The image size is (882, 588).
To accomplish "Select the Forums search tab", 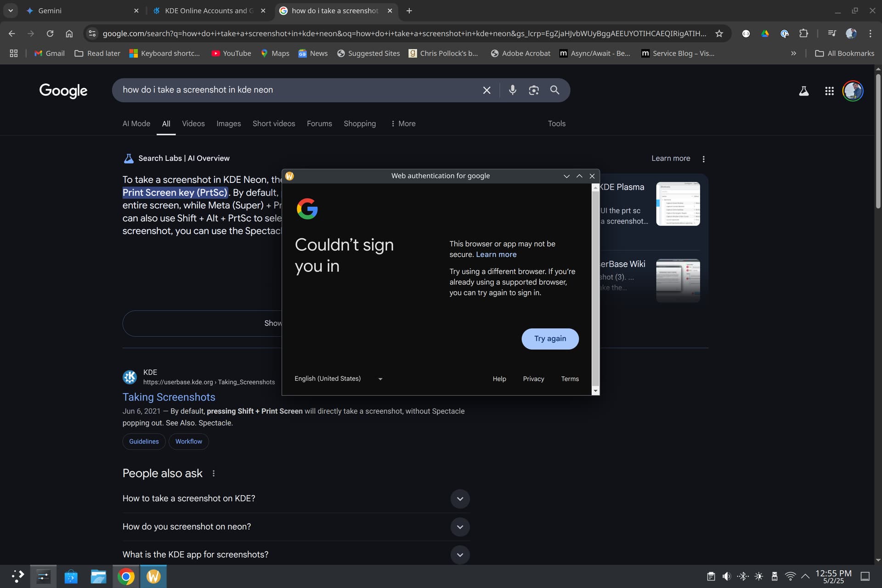I will tap(319, 124).
